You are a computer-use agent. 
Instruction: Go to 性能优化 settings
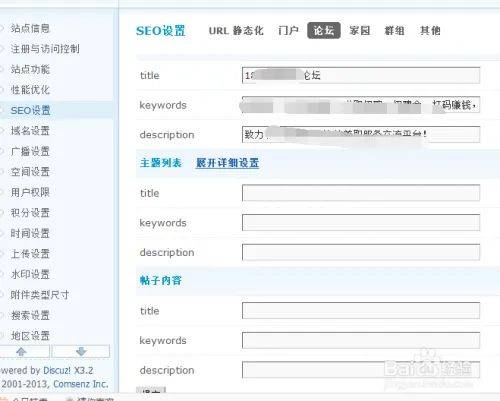[x=30, y=90]
